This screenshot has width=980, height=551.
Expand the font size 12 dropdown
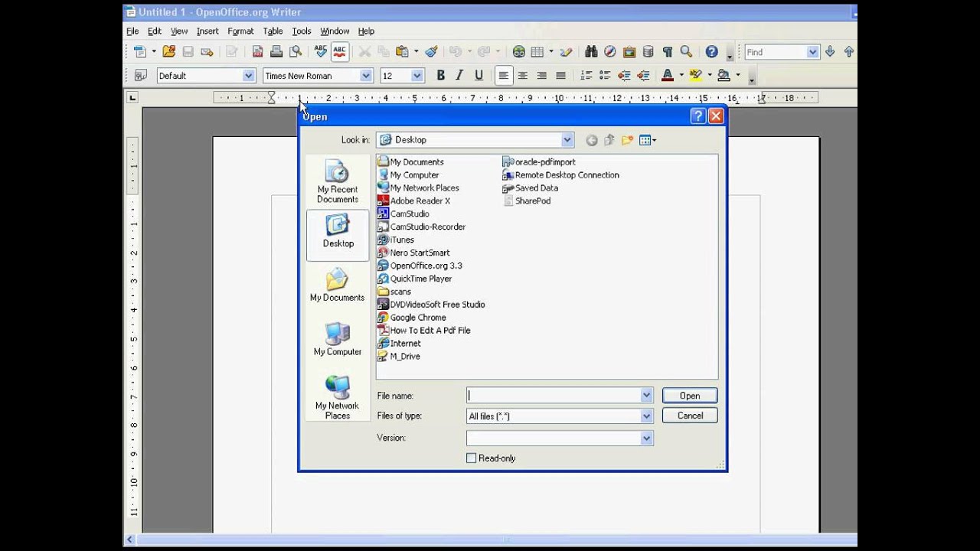tap(417, 76)
